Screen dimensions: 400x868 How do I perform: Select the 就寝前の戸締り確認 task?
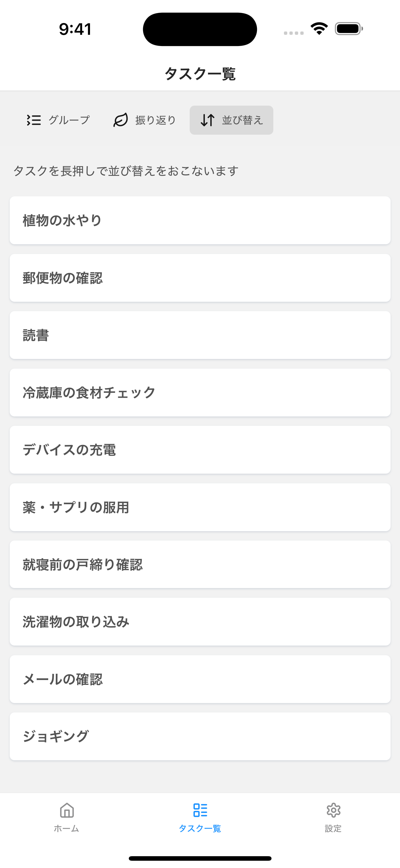point(200,564)
